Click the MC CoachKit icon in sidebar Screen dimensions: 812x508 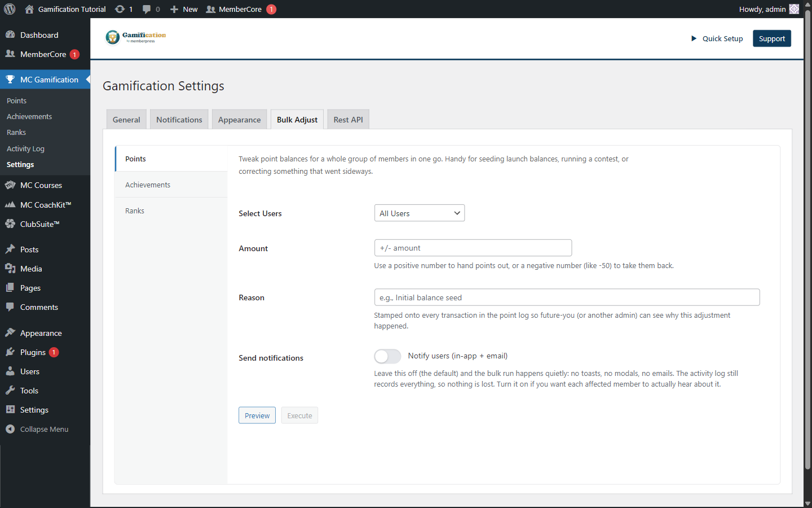point(10,204)
